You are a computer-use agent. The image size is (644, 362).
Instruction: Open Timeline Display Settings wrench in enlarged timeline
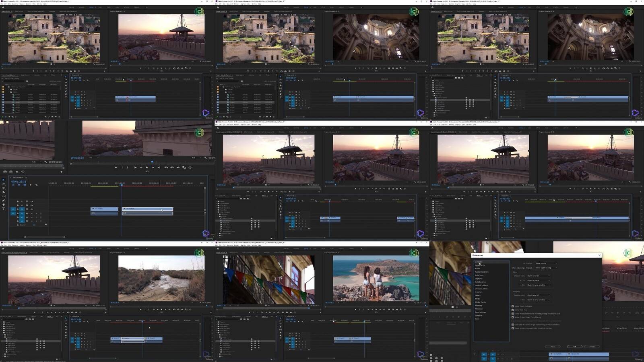(36, 185)
